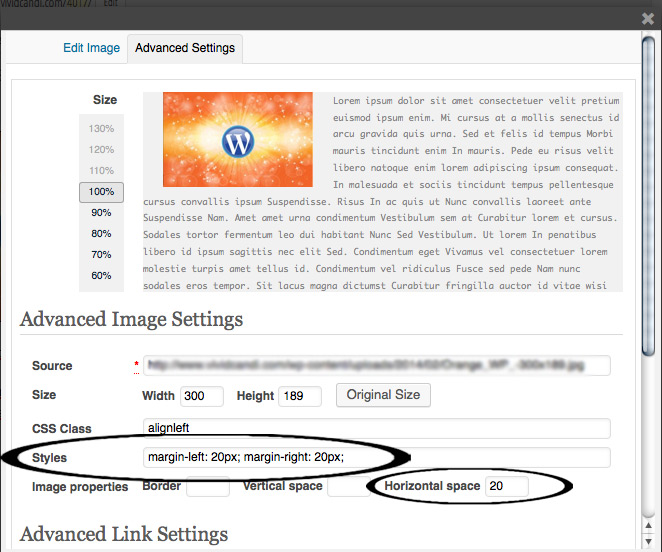Click the CSS Class field
This screenshot has width=662, height=552.
click(x=376, y=428)
